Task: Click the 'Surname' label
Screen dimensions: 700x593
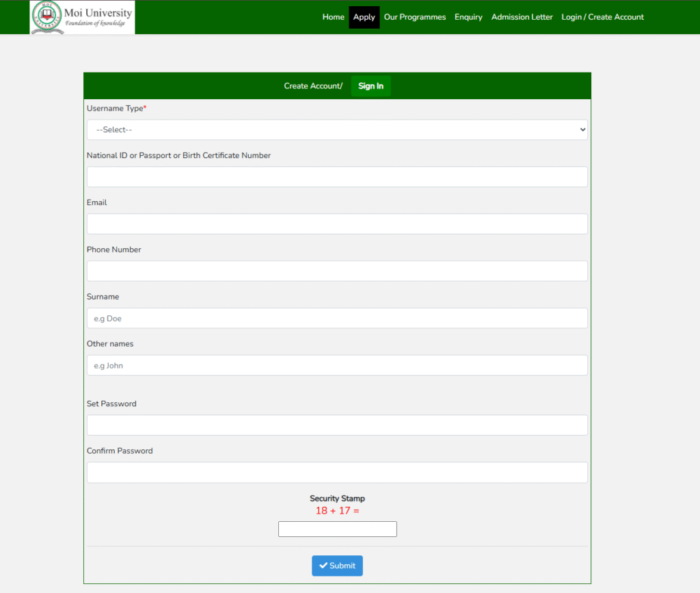Action: pyautogui.click(x=103, y=297)
